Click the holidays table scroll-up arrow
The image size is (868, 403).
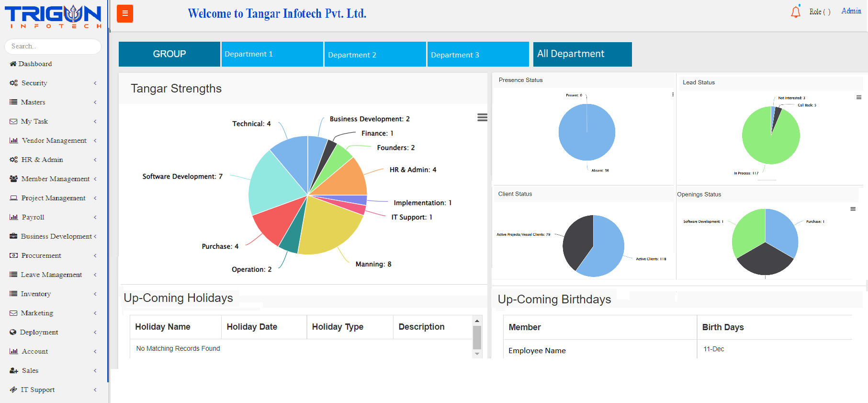[477, 321]
